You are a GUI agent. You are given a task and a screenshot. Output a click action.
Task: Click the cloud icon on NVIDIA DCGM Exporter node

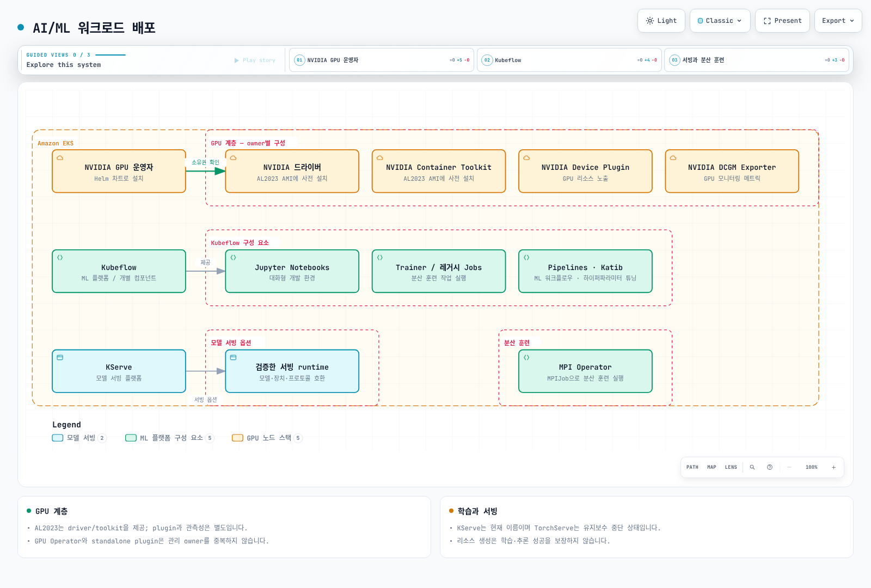coord(673,158)
